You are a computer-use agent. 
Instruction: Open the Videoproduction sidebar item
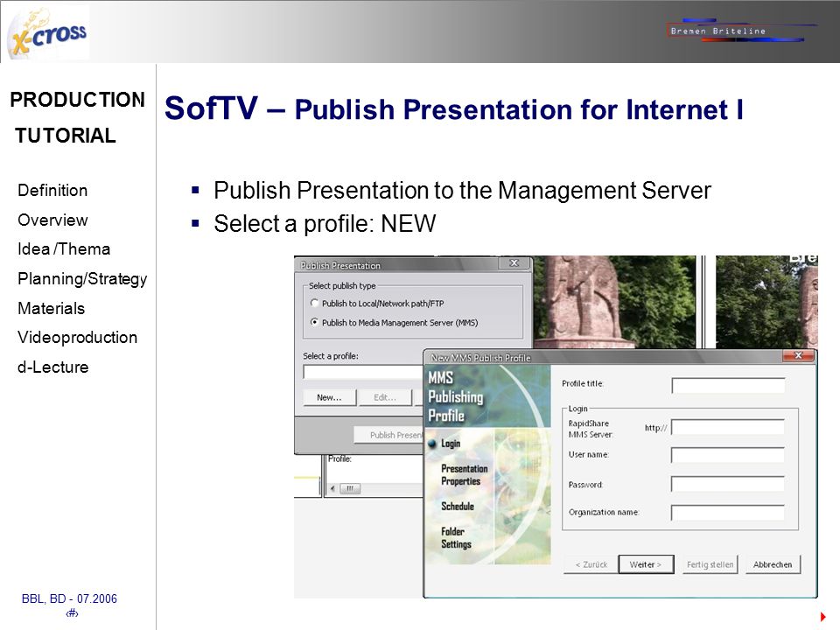point(77,338)
